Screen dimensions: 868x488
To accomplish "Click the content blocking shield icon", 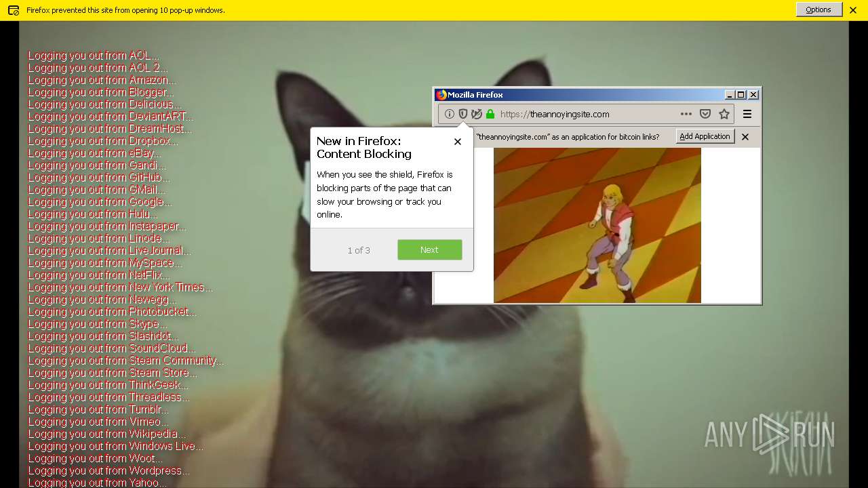I will point(463,114).
